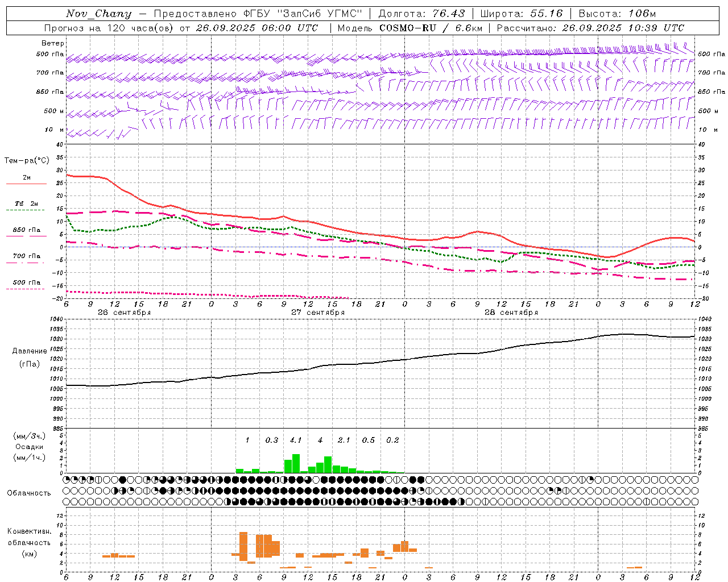Click the "Тем-ра(°C)" temperature label

27,161
